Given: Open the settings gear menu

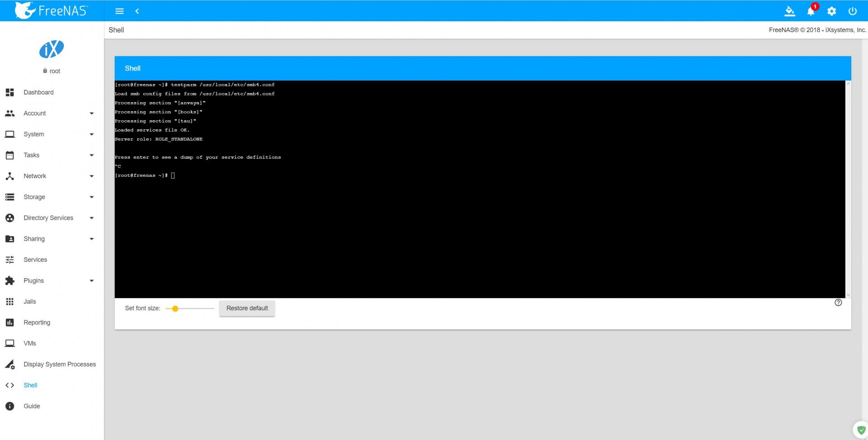Looking at the screenshot, I should coord(832,11).
